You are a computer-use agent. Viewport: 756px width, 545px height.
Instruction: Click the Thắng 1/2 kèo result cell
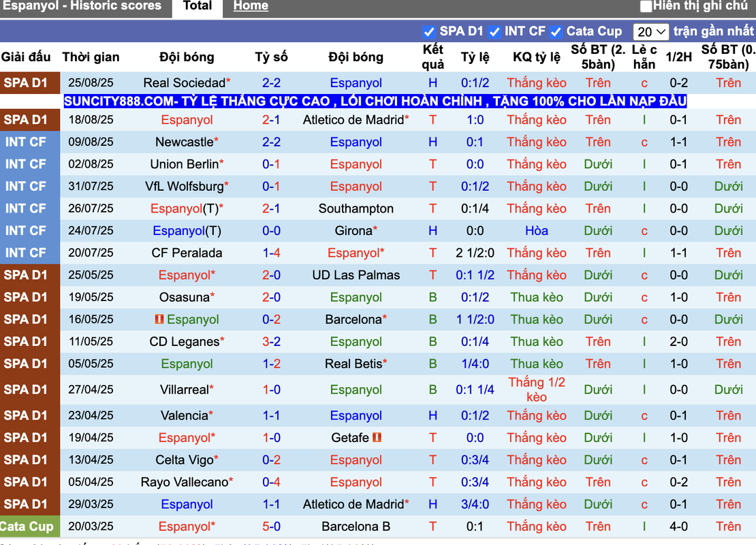click(536, 390)
